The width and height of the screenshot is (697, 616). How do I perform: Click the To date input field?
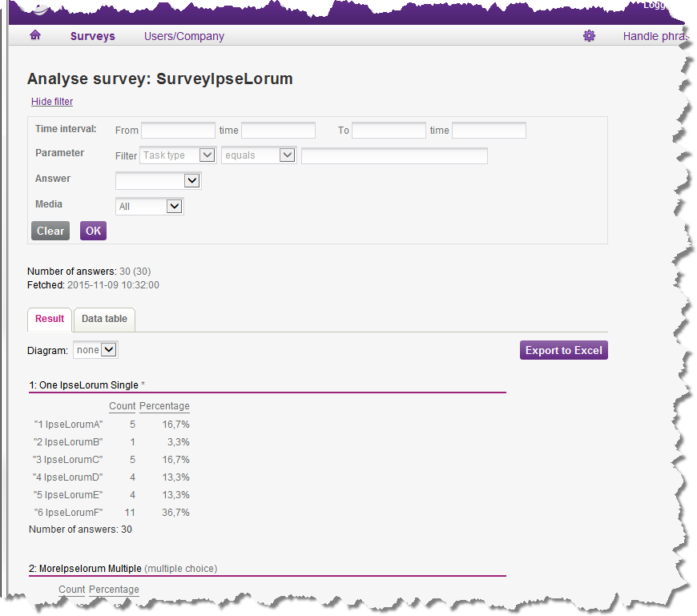click(x=389, y=131)
